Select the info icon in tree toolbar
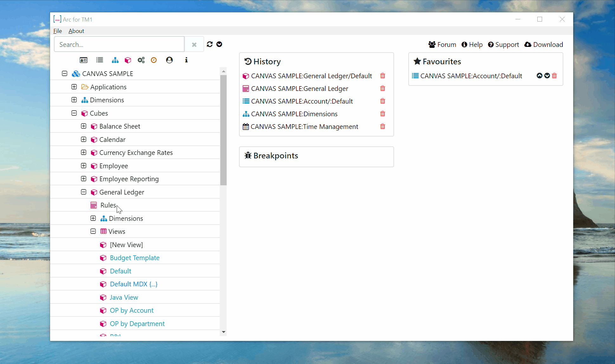 [186, 60]
